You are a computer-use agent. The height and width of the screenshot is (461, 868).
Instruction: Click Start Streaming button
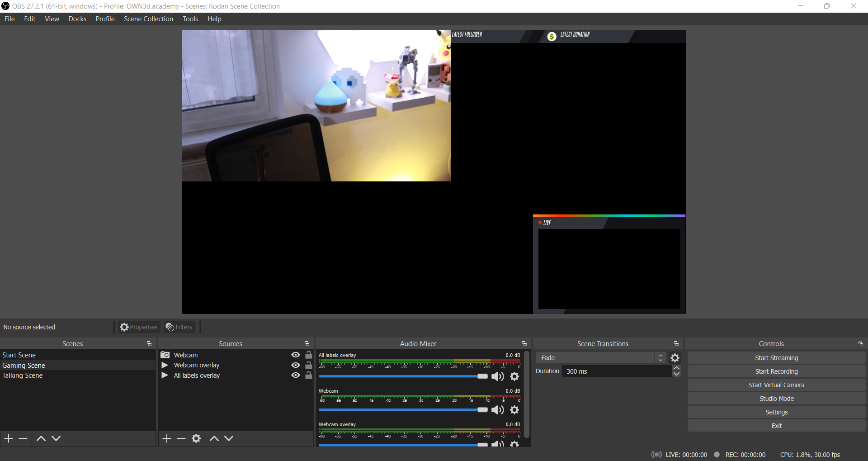(776, 358)
